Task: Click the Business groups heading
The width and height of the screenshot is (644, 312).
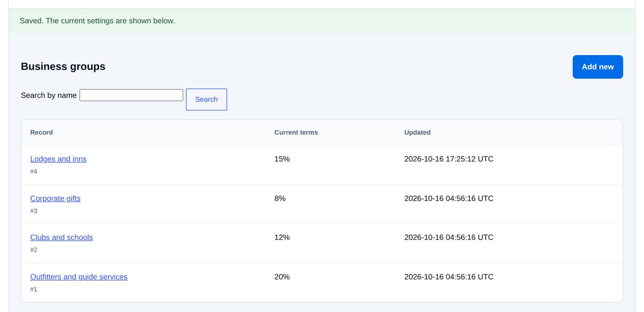Action: (x=63, y=67)
